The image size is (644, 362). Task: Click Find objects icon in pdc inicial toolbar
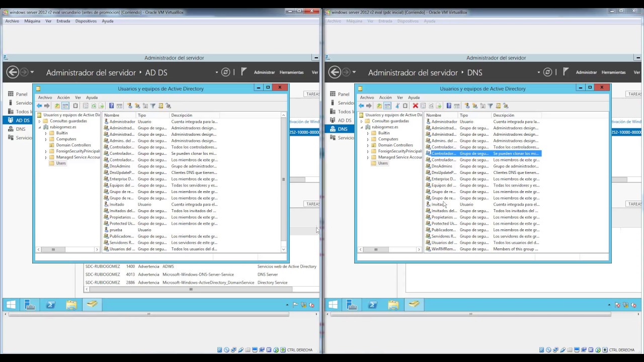click(498, 106)
